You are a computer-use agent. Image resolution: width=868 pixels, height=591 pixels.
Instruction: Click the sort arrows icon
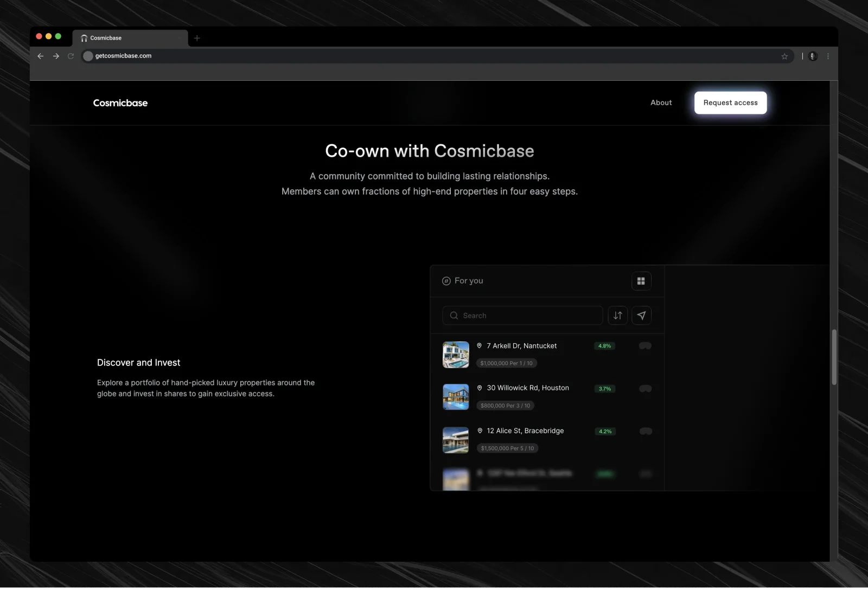click(x=618, y=316)
